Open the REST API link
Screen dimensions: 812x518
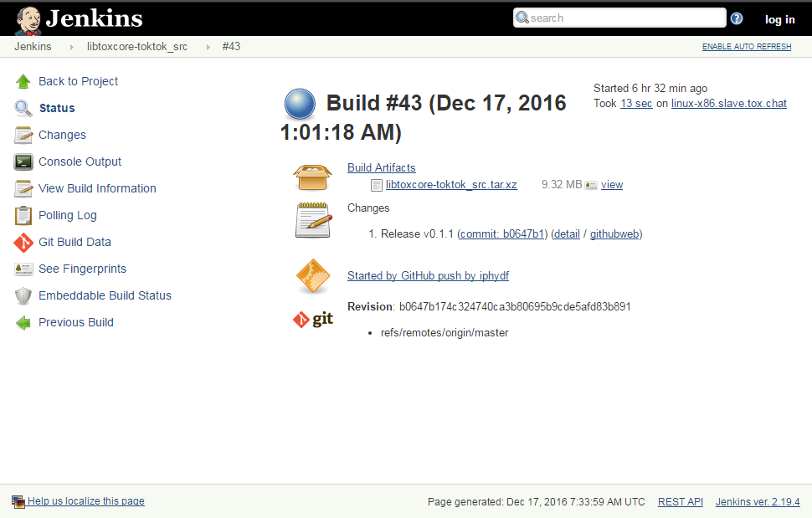[680, 502]
